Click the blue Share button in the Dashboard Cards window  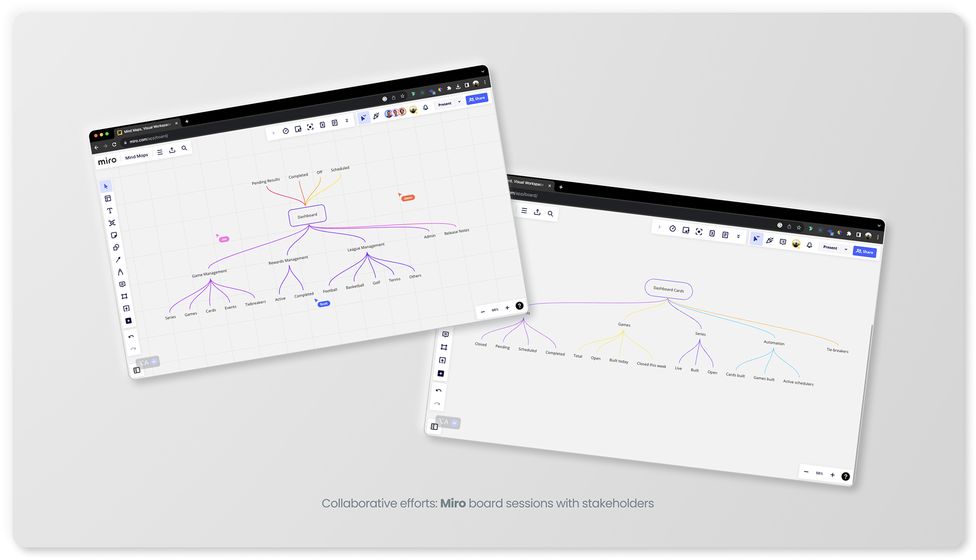[x=864, y=252]
